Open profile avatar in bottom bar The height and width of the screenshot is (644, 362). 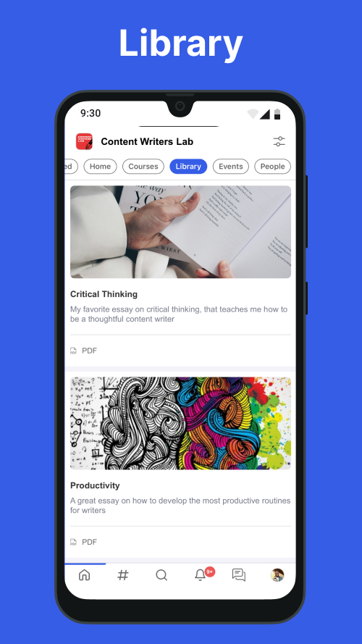(277, 574)
